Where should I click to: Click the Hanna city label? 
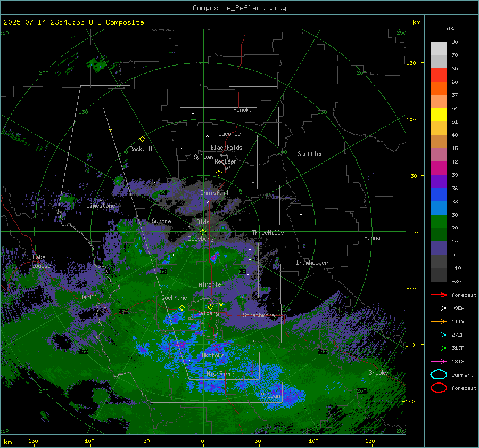[x=372, y=238]
